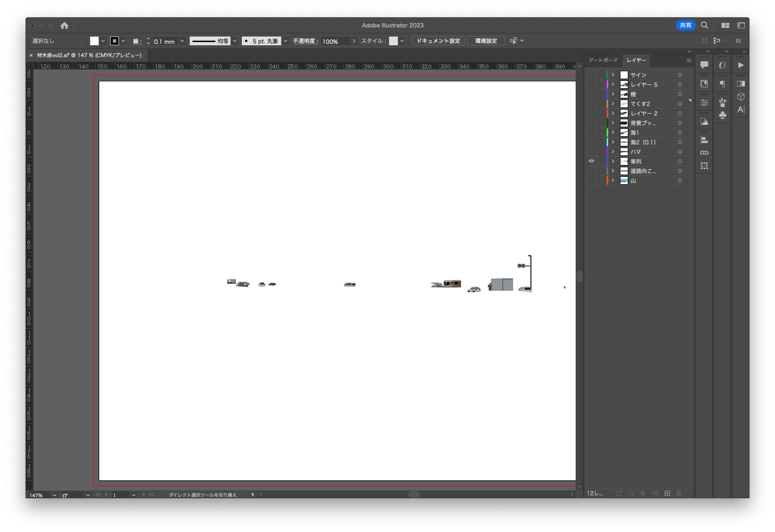Open the 5 pt. 丸筆 brush dropdown
This screenshot has width=775, height=532.
(x=285, y=41)
